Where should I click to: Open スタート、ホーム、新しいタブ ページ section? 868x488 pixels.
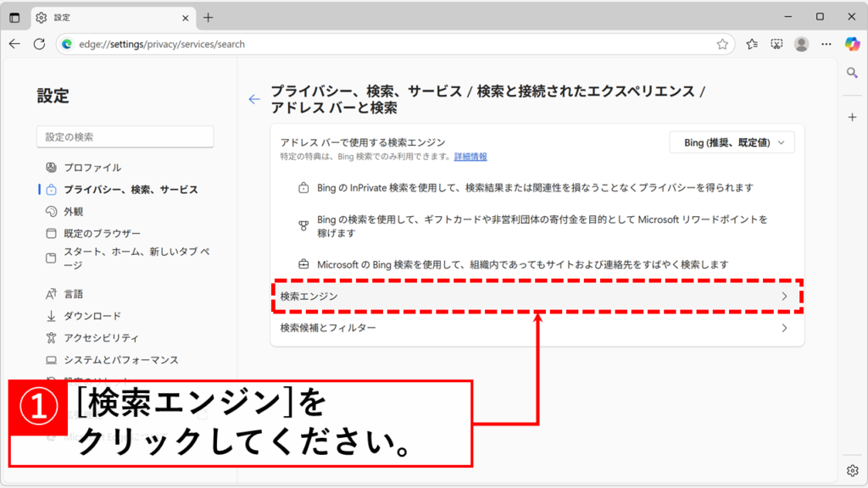(x=136, y=258)
